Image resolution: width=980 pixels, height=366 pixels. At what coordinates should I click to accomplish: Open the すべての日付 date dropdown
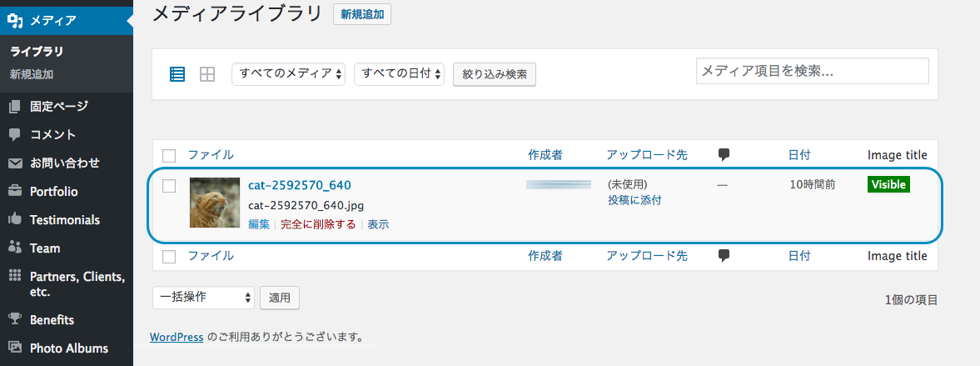pyautogui.click(x=400, y=74)
